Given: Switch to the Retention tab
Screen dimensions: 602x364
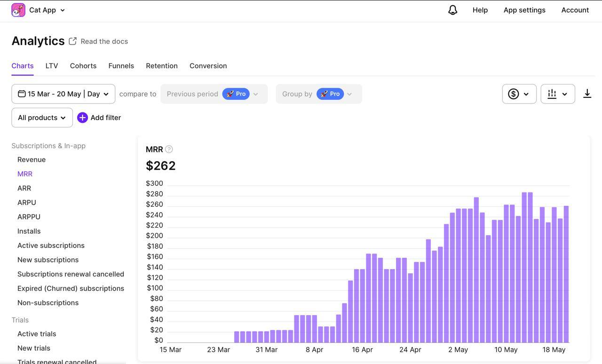Looking at the screenshot, I should (162, 66).
